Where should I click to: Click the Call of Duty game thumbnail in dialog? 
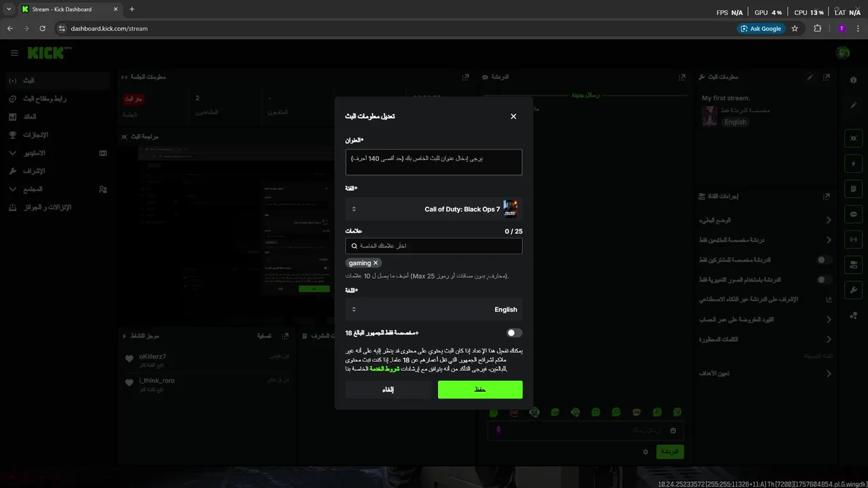(511, 209)
